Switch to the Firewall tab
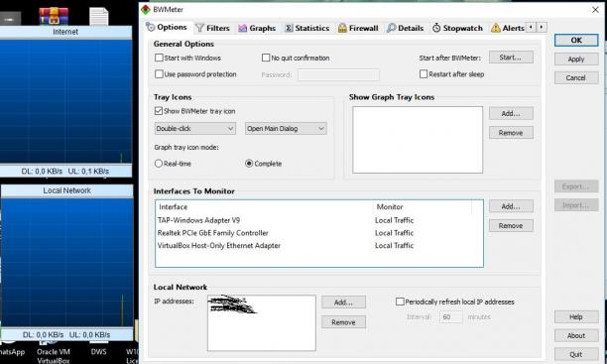This screenshot has height=364, width=607. [358, 28]
